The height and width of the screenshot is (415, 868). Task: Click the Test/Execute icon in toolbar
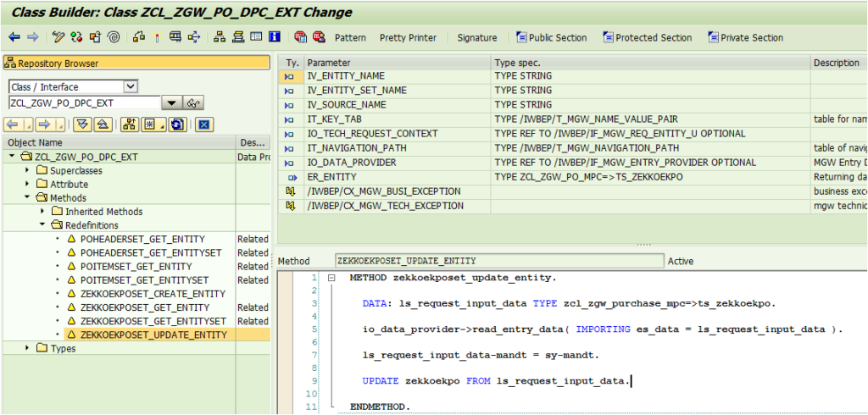[175, 37]
